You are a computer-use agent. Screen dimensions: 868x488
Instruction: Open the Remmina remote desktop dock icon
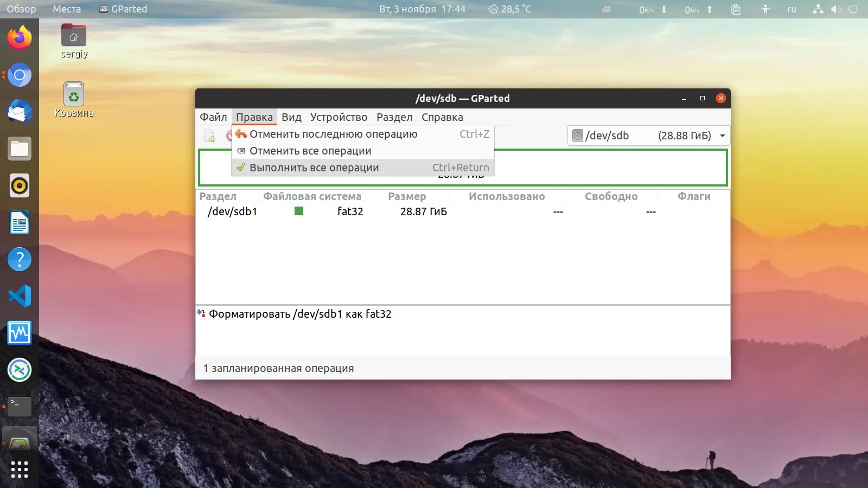20,370
